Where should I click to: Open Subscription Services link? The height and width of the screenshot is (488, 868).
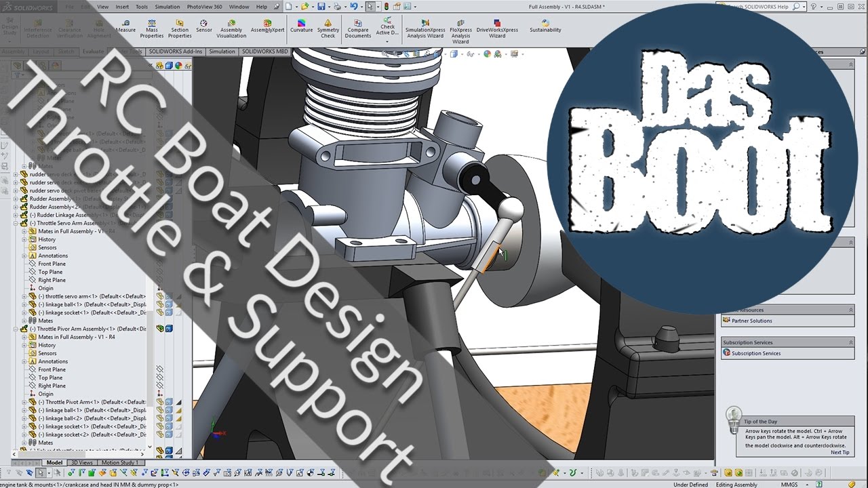[x=756, y=353]
